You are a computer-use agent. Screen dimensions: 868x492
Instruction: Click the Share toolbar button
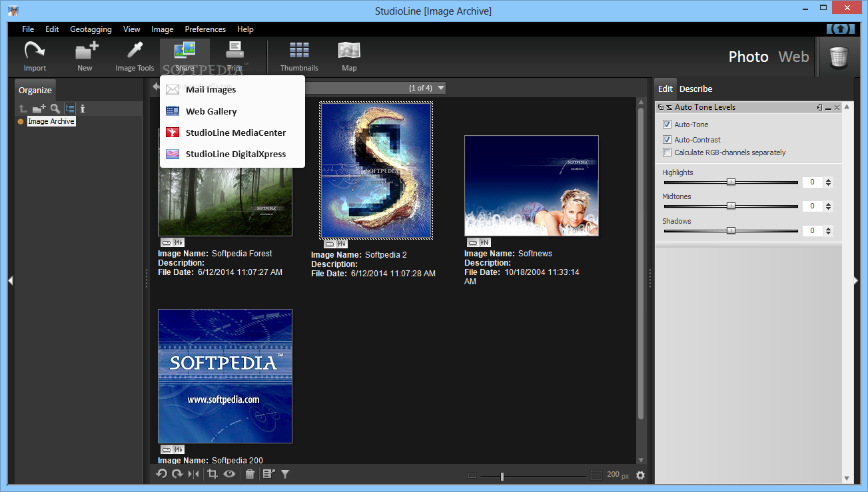click(185, 57)
